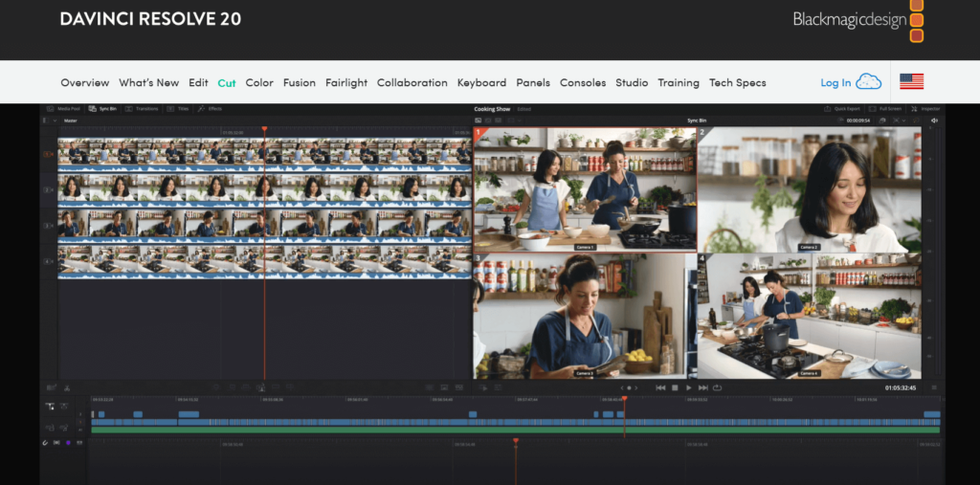980x485 pixels.
Task: Open the Color page tab
Action: tap(259, 82)
